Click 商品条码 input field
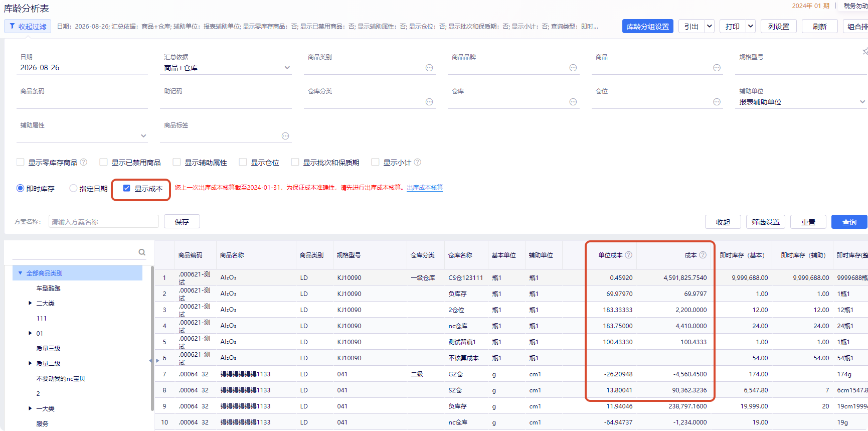Viewport: 868px width, 431px height. pos(82,102)
